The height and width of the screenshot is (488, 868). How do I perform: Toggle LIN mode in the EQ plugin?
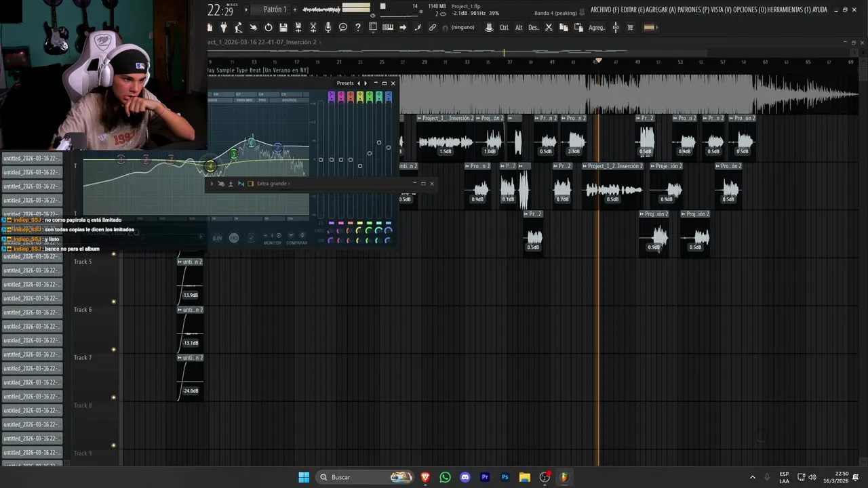click(217, 238)
